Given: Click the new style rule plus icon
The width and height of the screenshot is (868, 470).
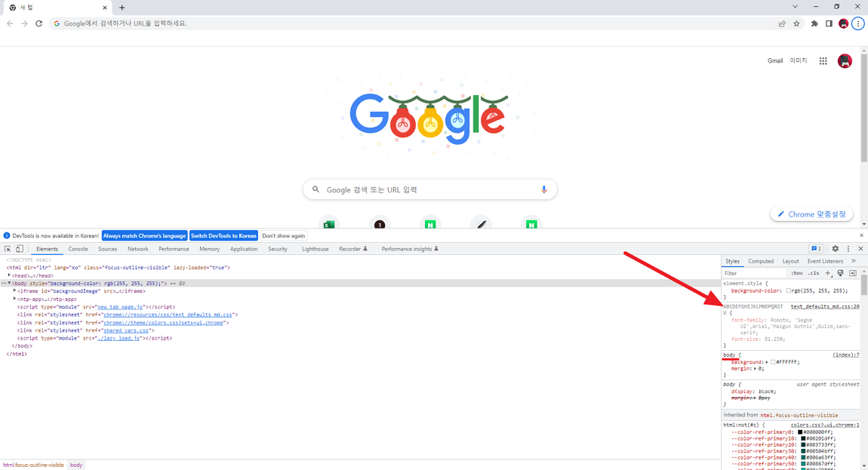Looking at the screenshot, I should tap(828, 273).
